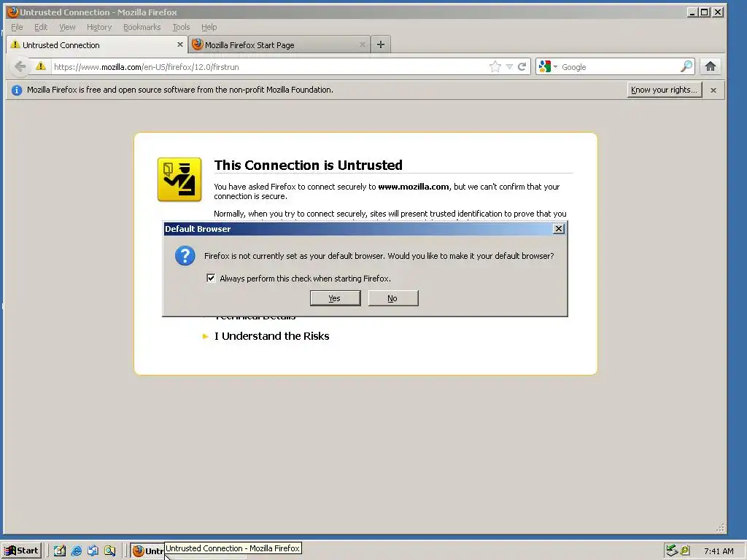Dismiss the Mozilla information notification bar
Viewport: 747px width, 560px height.
click(713, 90)
